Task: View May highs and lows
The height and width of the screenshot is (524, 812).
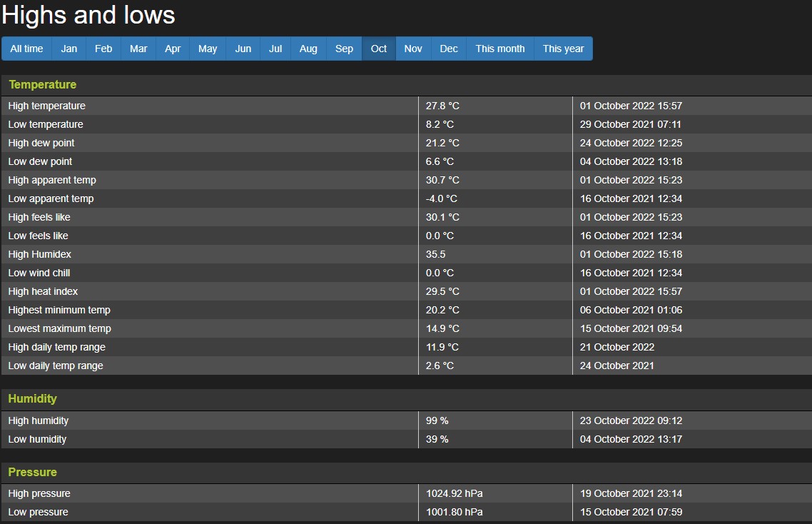Action: pos(208,49)
